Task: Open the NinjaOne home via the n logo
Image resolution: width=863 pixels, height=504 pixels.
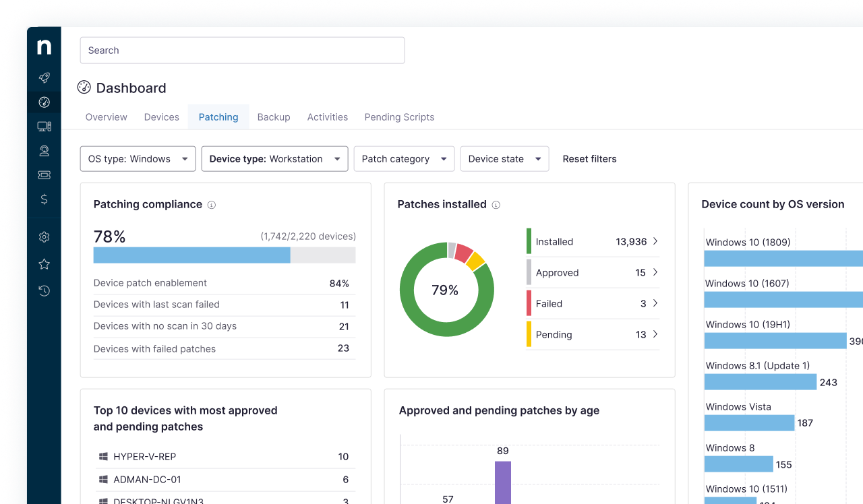Action: [x=44, y=46]
